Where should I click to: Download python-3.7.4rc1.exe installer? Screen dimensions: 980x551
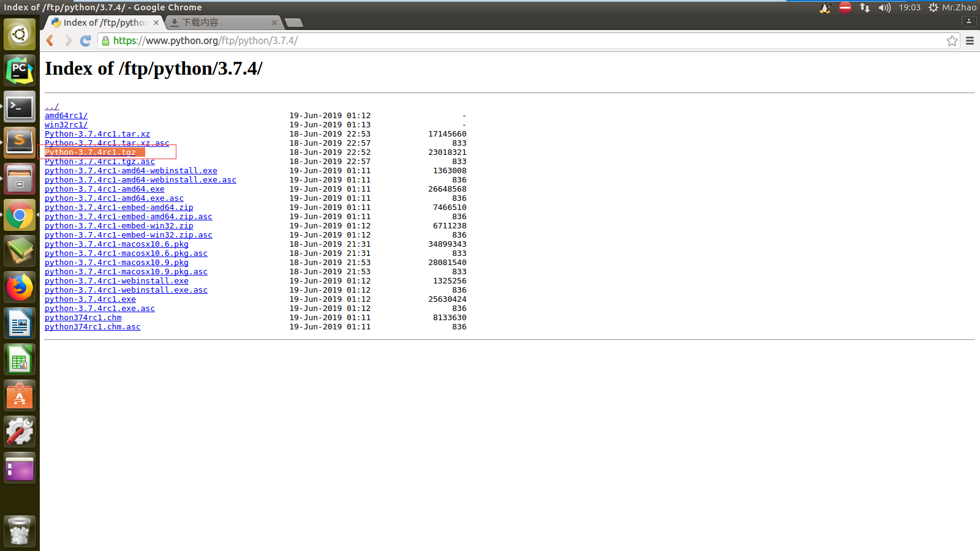(x=90, y=299)
